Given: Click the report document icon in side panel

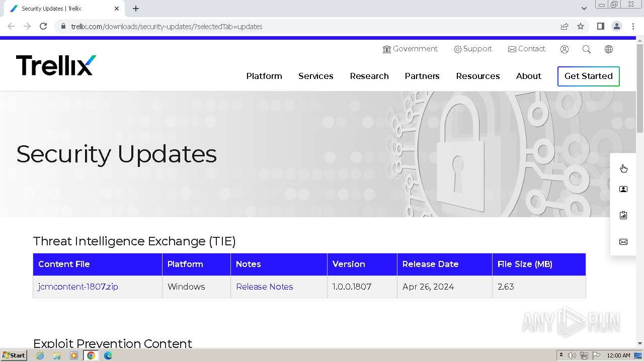Looking at the screenshot, I should [x=623, y=215].
